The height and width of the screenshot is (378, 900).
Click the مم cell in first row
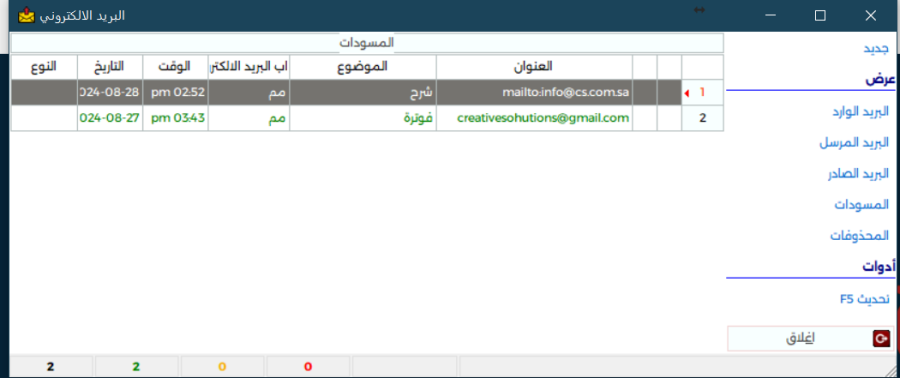[x=249, y=92]
